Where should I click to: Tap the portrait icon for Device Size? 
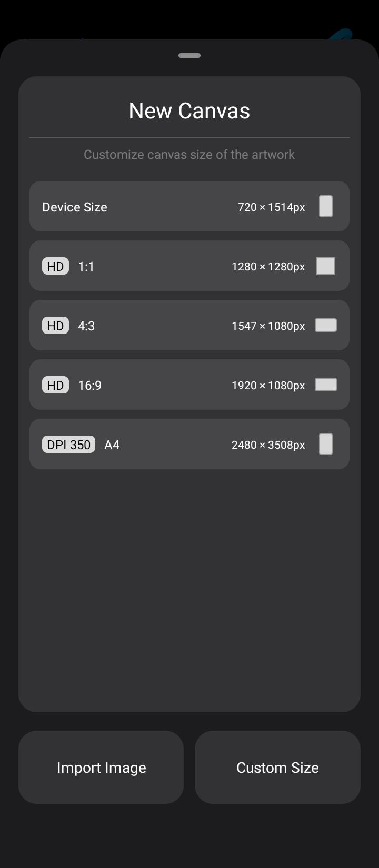coord(326,206)
